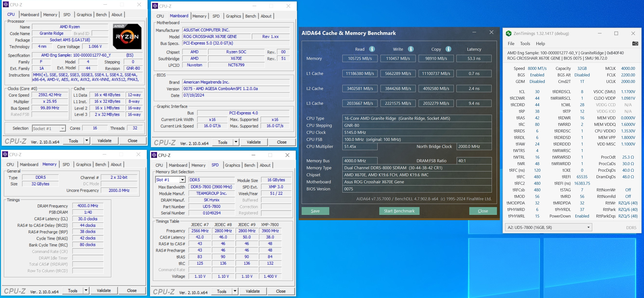Open the File menu in ZenTimings

point(511,43)
